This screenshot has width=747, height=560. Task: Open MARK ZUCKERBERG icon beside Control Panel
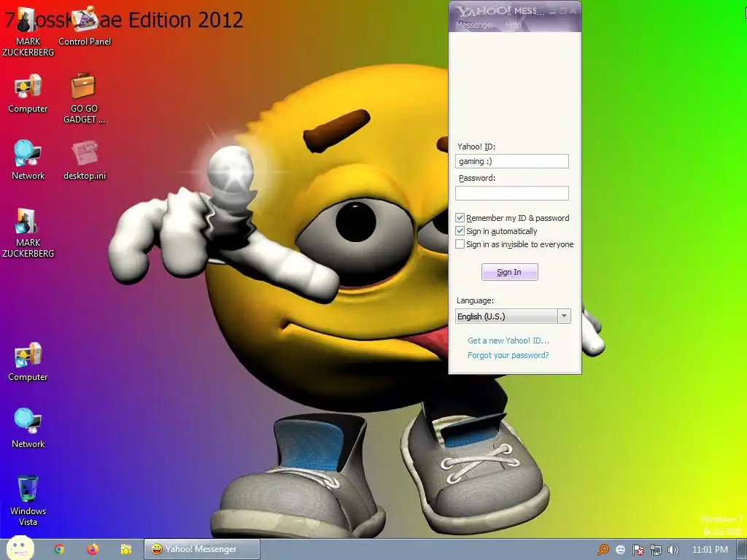tap(28, 31)
